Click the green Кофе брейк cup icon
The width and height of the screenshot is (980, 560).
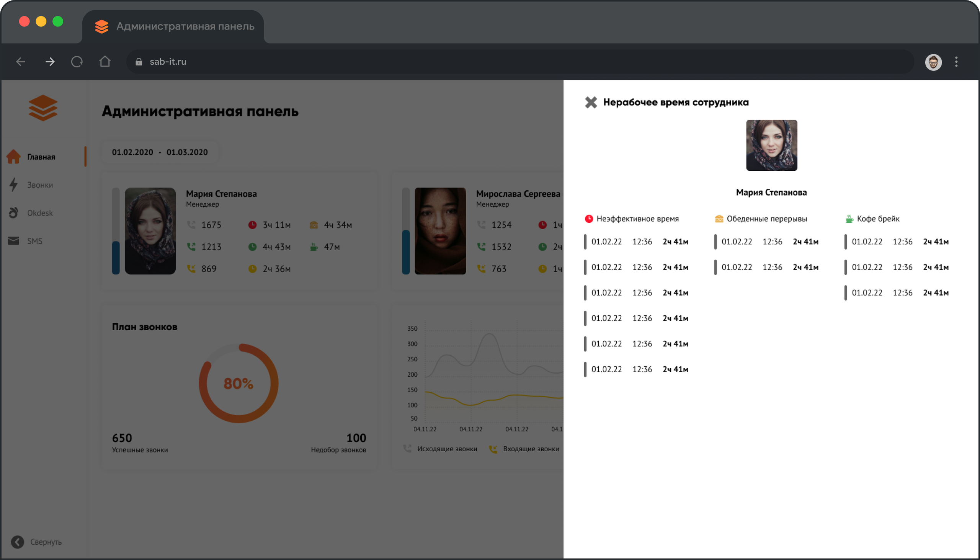click(x=849, y=219)
